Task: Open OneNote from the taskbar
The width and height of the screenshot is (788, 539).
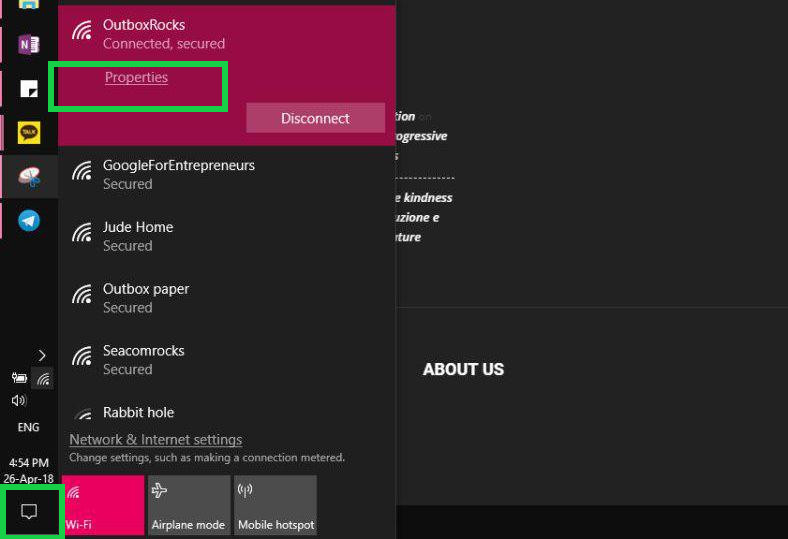Action: [29, 44]
